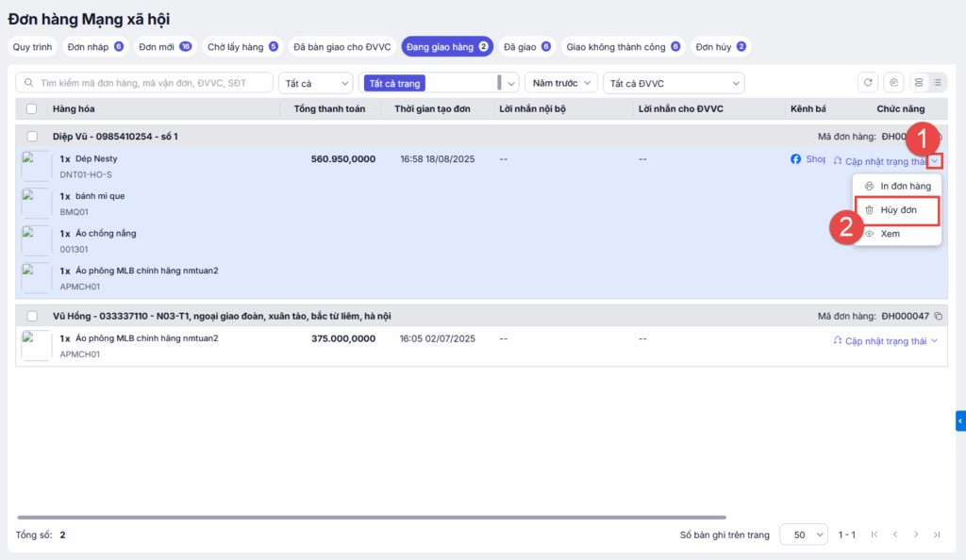Switch to Chờ lấy hàng tab
The height and width of the screenshot is (560, 966).
coord(242,47)
